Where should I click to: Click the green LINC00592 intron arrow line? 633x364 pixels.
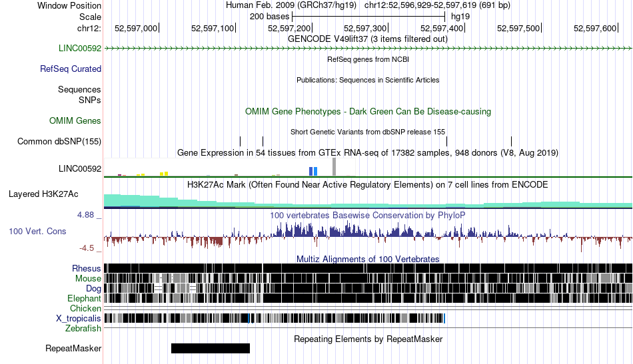368,49
